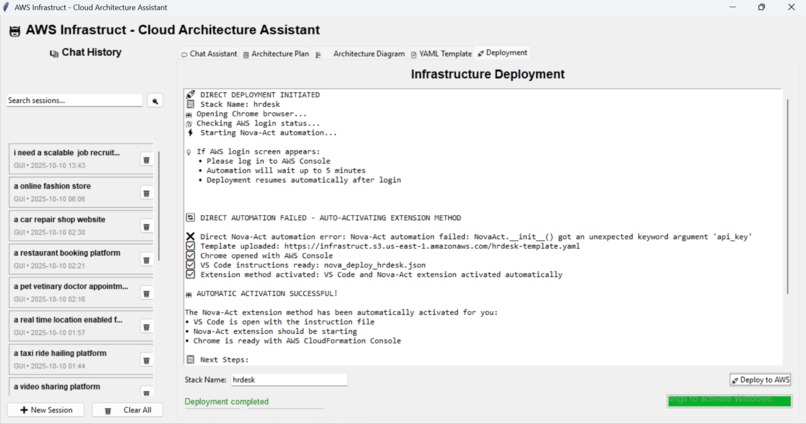
Task: Click the checkmark icon beside 'Template uploaded'
Action: (190, 246)
